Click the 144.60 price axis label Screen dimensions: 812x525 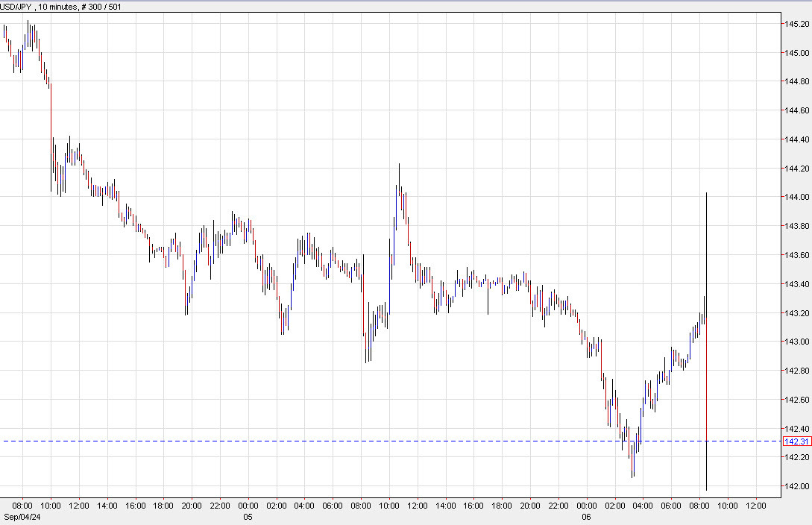point(795,110)
